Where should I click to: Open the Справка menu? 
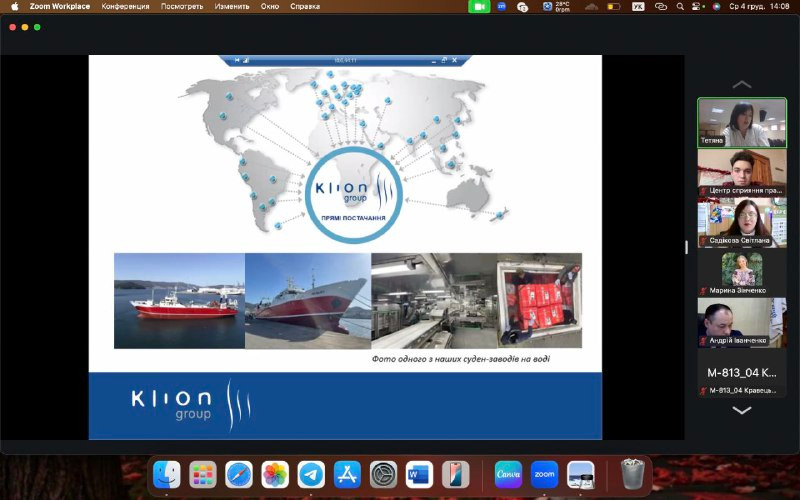(x=305, y=6)
